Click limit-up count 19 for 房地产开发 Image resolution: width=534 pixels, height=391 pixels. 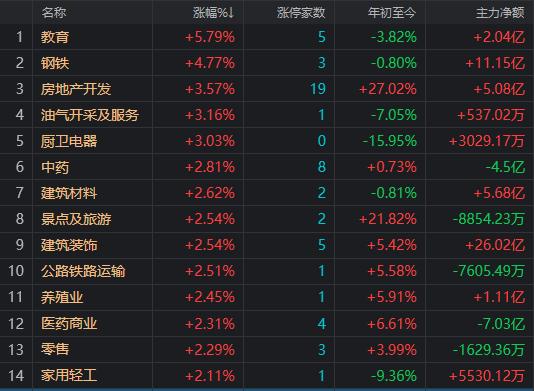pyautogui.click(x=318, y=89)
